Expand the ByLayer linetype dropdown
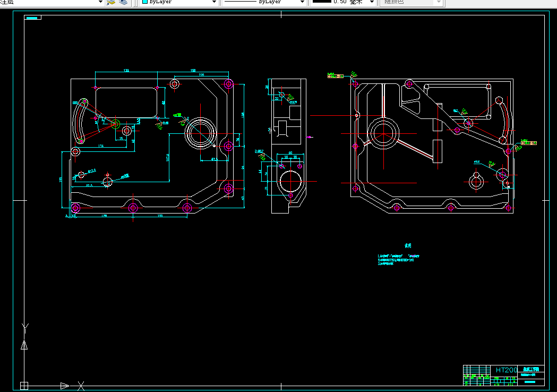Screen dimensions: 557x392 (x=302, y=2)
